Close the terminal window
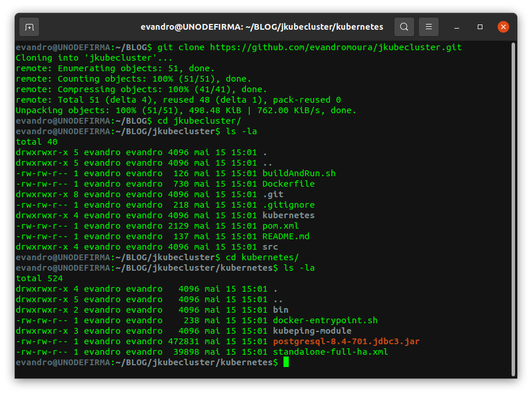The width and height of the screenshot is (532, 395). (x=503, y=27)
